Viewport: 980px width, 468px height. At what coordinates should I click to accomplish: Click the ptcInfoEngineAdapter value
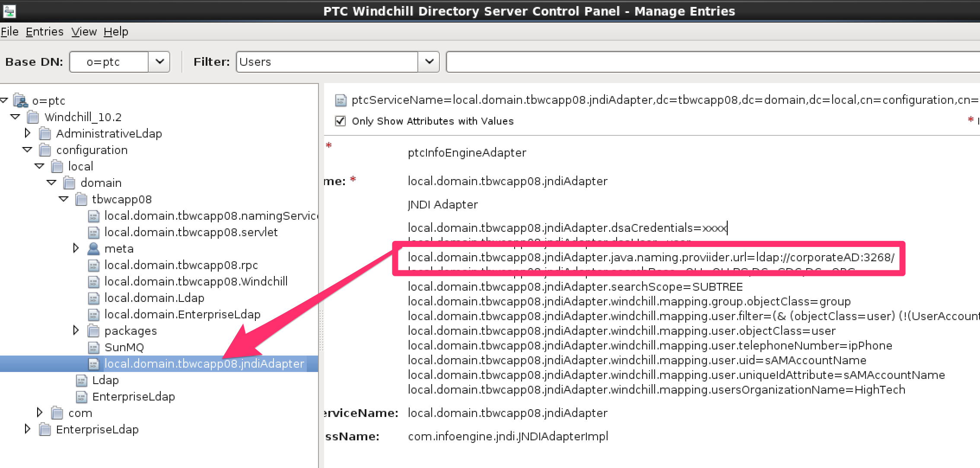467,153
